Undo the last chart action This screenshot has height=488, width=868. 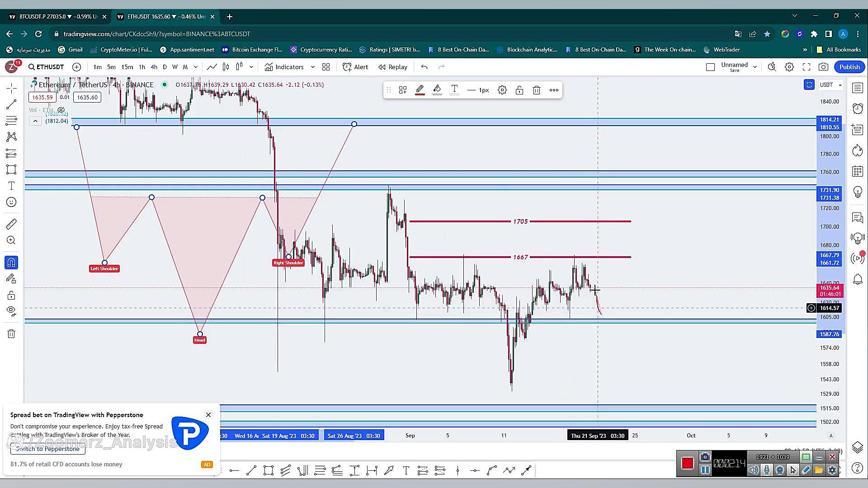(x=424, y=67)
